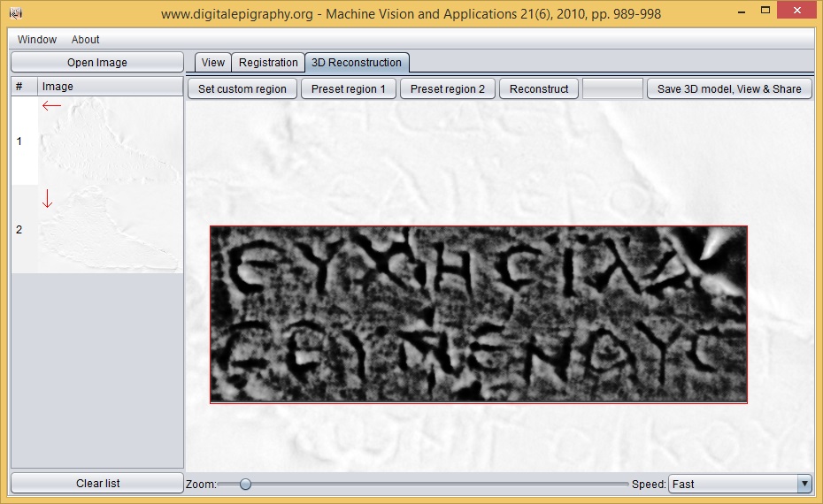This screenshot has height=504, width=823.
Task: Switch to the Registration tab
Action: point(268,63)
